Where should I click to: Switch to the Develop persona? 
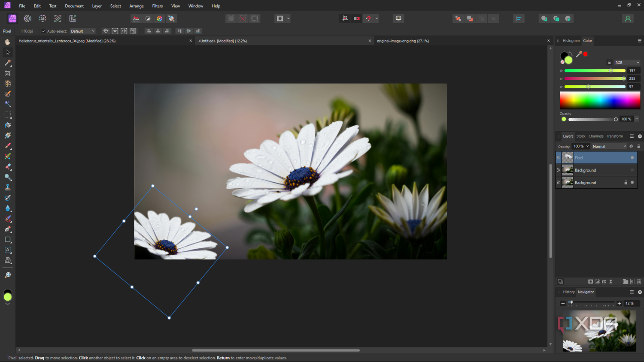coord(43,18)
